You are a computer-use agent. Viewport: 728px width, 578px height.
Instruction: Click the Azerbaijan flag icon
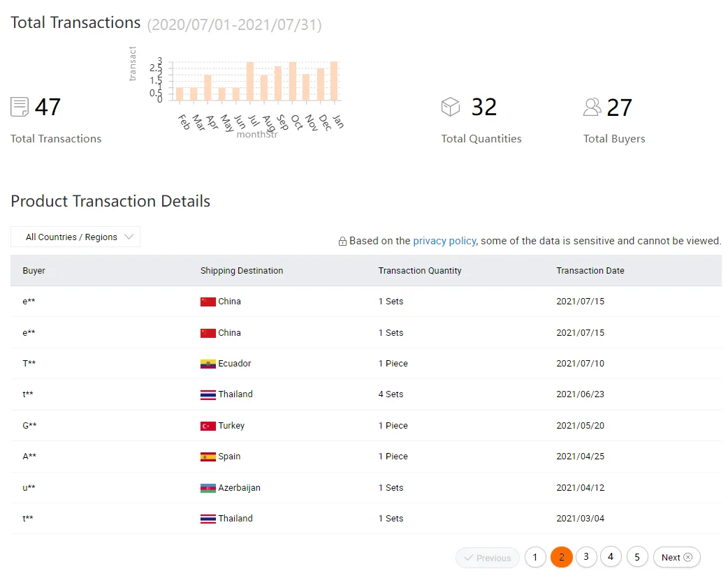coord(208,488)
